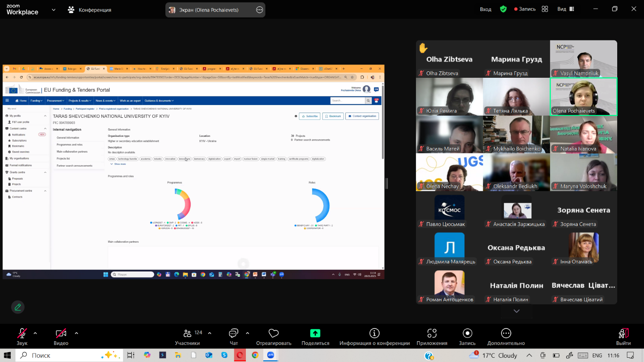The width and height of the screenshot is (644, 362).
Task: Select Анастасія Заржицька tile
Action: click(516, 210)
